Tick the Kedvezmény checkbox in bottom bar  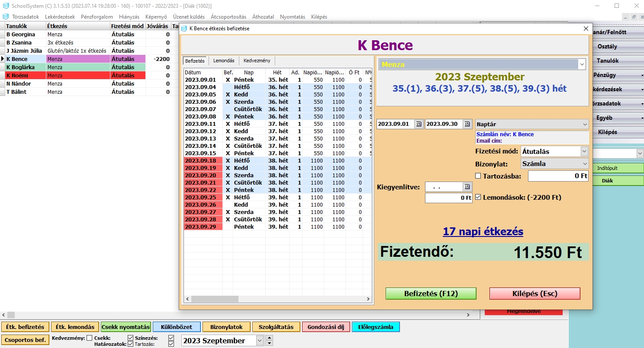click(x=89, y=338)
